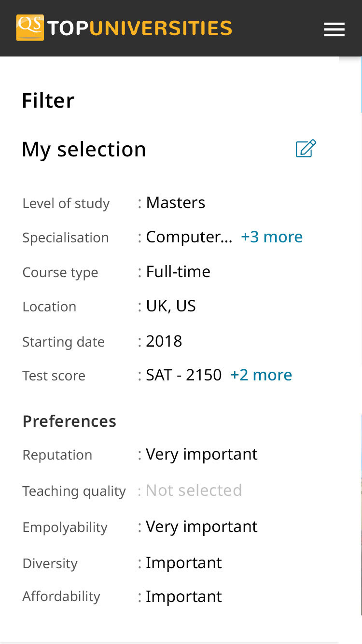Click the Full-time course type value
The height and width of the screenshot is (644, 362).
178,271
